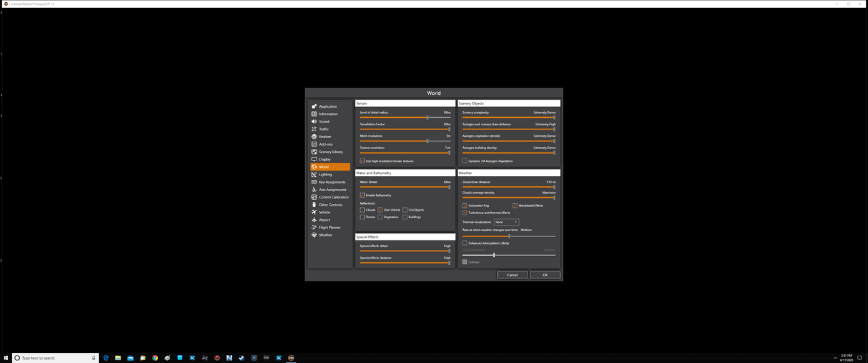Viewport: 868px width, 363px height.
Task: Select the Add-ons icon in the sidebar
Action: [x=314, y=144]
